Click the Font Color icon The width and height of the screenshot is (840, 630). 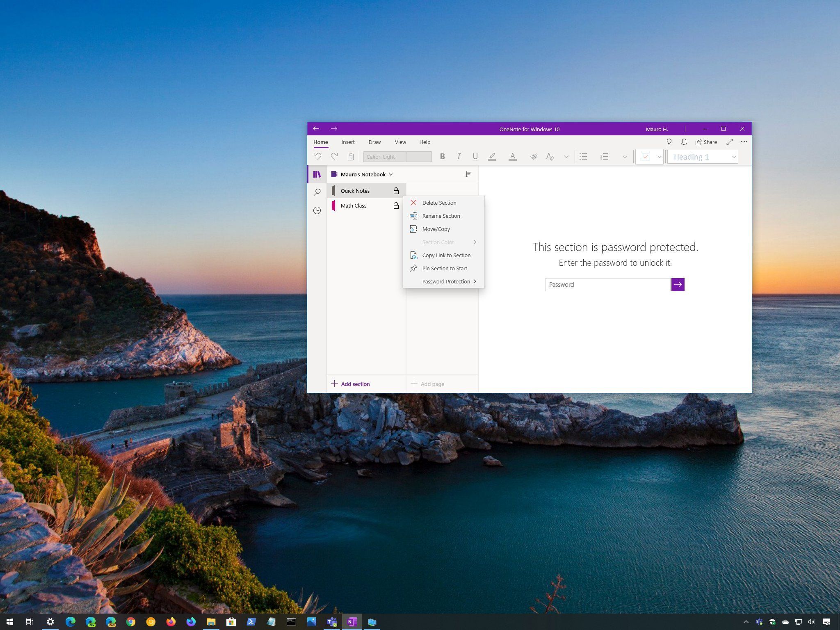[513, 156]
